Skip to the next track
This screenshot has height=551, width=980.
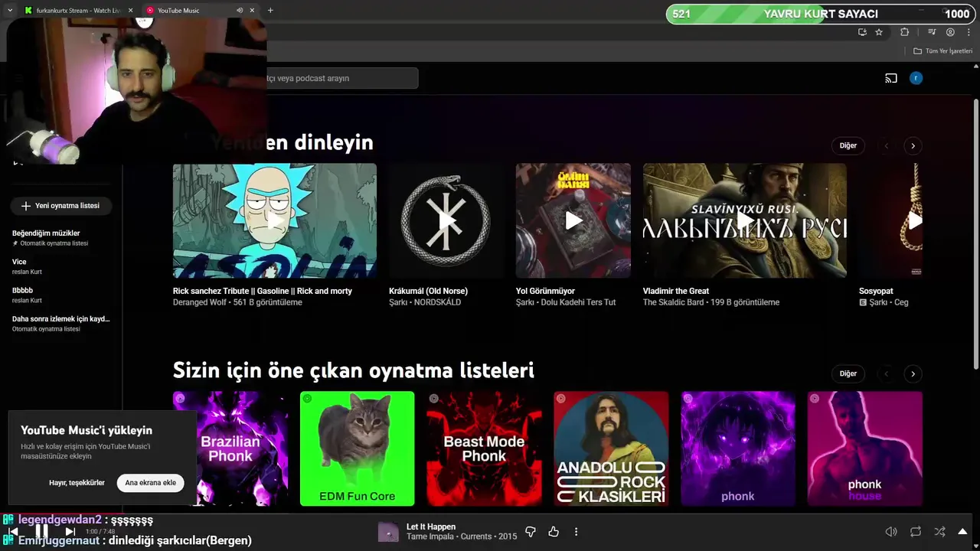pos(70,531)
